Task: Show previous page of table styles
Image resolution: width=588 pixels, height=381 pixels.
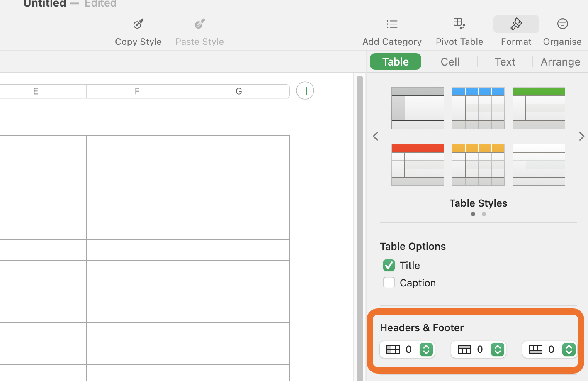Action: [376, 136]
